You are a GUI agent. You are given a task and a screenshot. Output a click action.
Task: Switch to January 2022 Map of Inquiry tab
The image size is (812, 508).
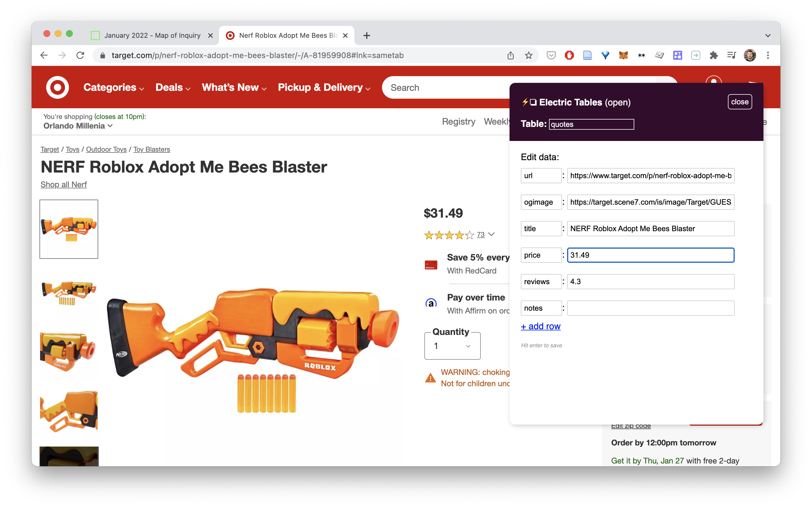pos(152,35)
